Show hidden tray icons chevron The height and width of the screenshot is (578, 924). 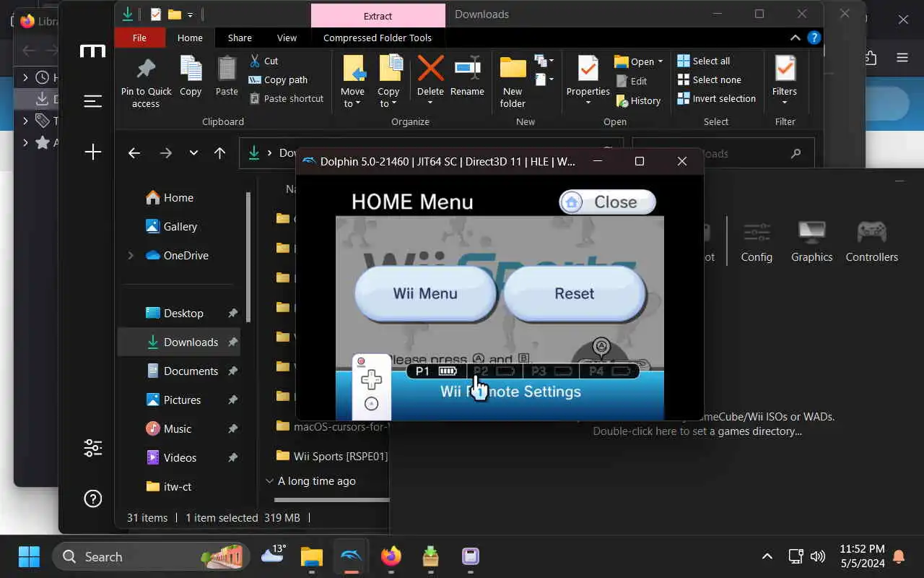pos(767,556)
